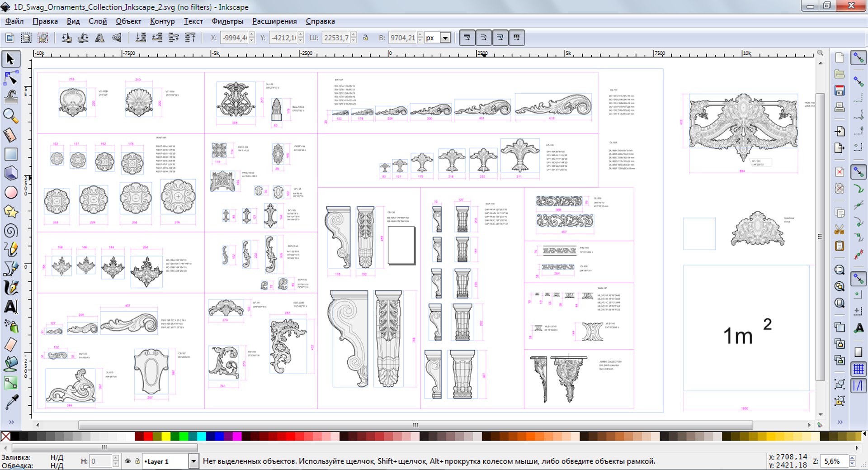The height and width of the screenshot is (470, 868).
Task: Pick the red swatch in the palette
Action: (x=148, y=436)
